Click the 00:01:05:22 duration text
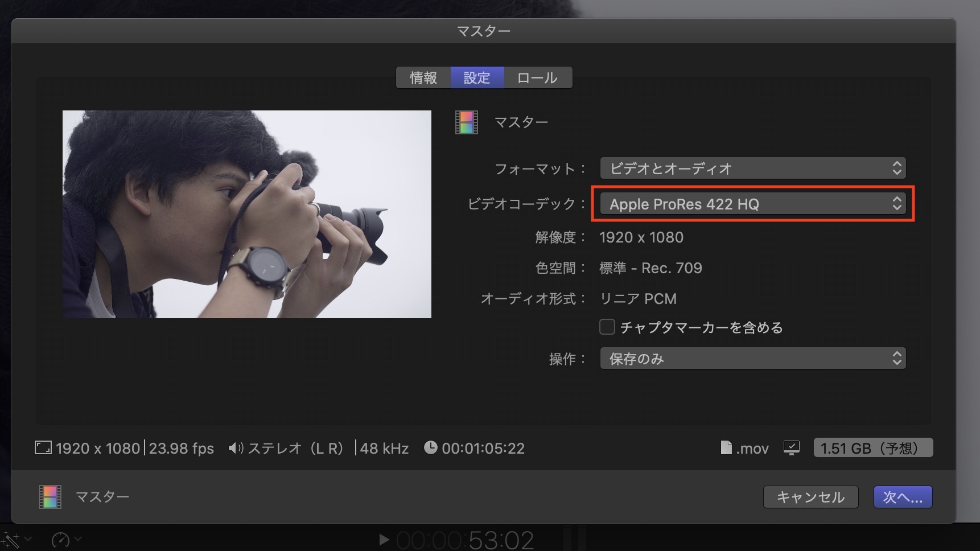Viewport: 980px width, 551px height. point(483,449)
